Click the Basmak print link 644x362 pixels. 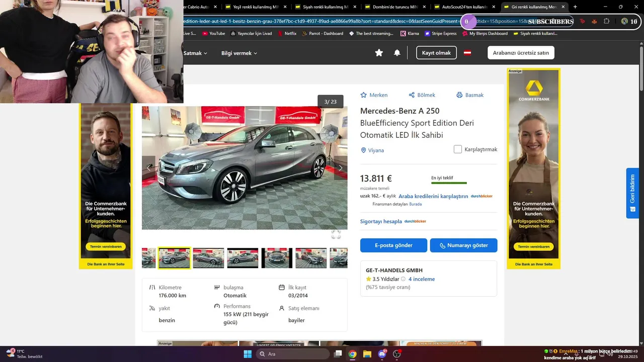pyautogui.click(x=470, y=95)
